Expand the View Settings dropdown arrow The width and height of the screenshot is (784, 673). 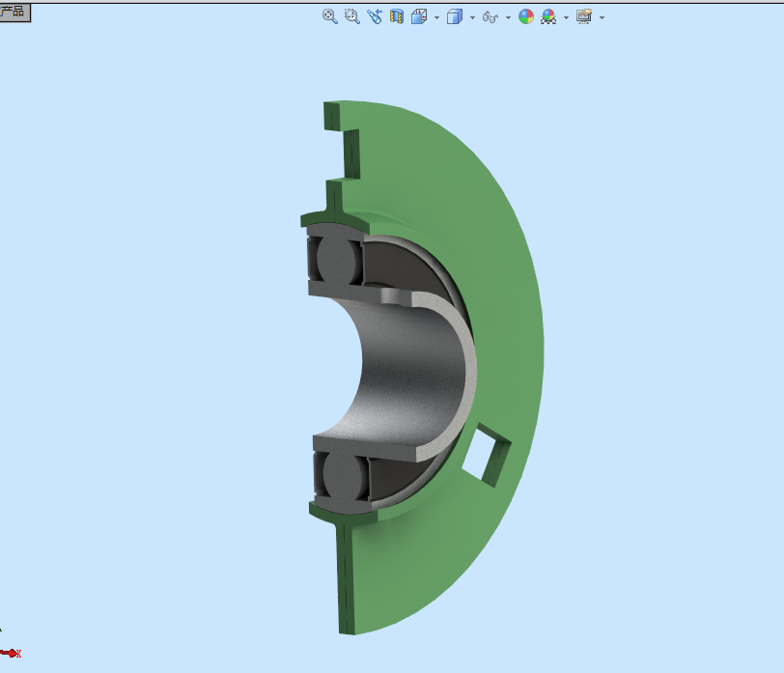pyautogui.click(x=602, y=17)
